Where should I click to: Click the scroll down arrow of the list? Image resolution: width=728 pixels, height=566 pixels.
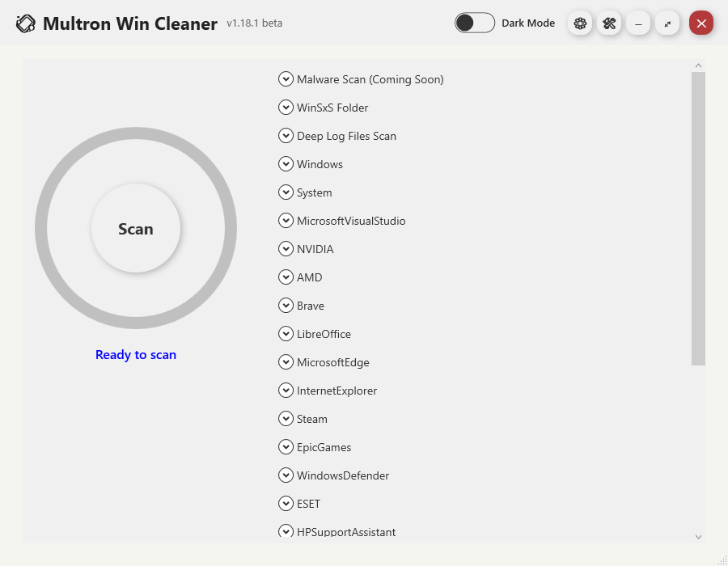[x=698, y=536]
